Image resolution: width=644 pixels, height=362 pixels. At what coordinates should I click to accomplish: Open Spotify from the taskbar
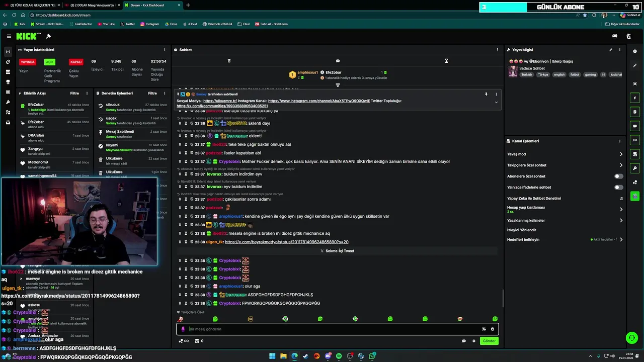(x=339, y=356)
